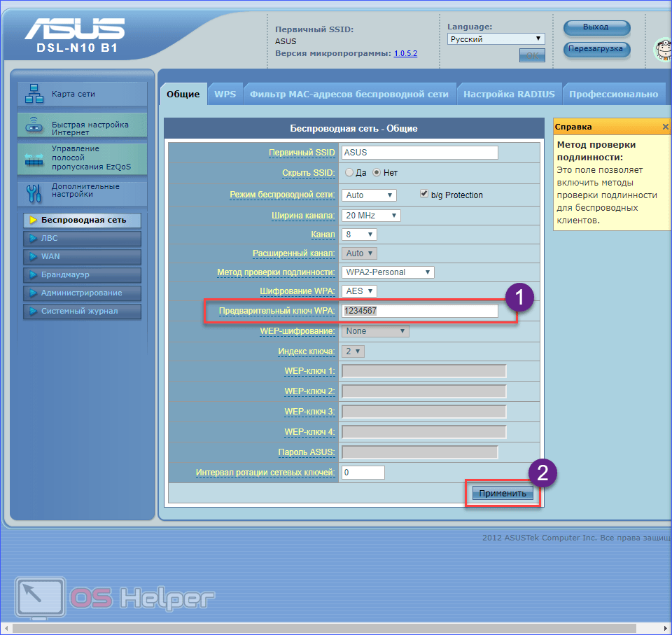Open the Настройка RADIUS tab
This screenshot has width=672, height=635.
tap(509, 95)
